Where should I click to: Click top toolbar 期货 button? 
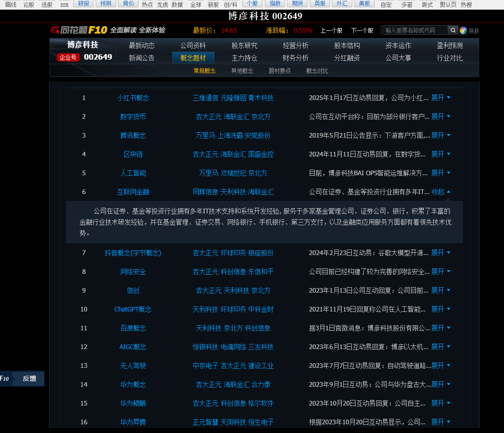(x=297, y=4)
